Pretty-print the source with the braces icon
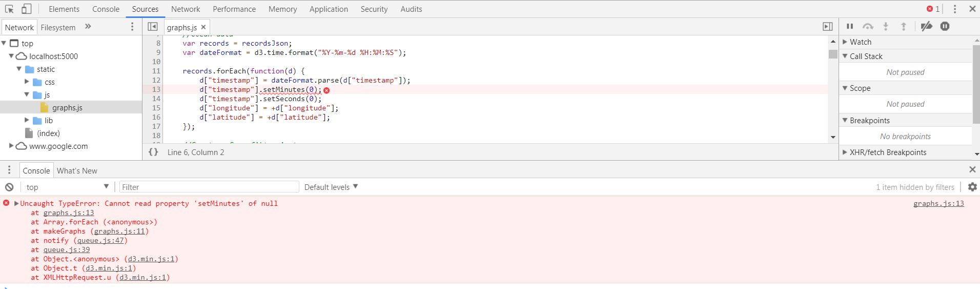Image resolution: width=980 pixels, height=289 pixels. [153, 152]
